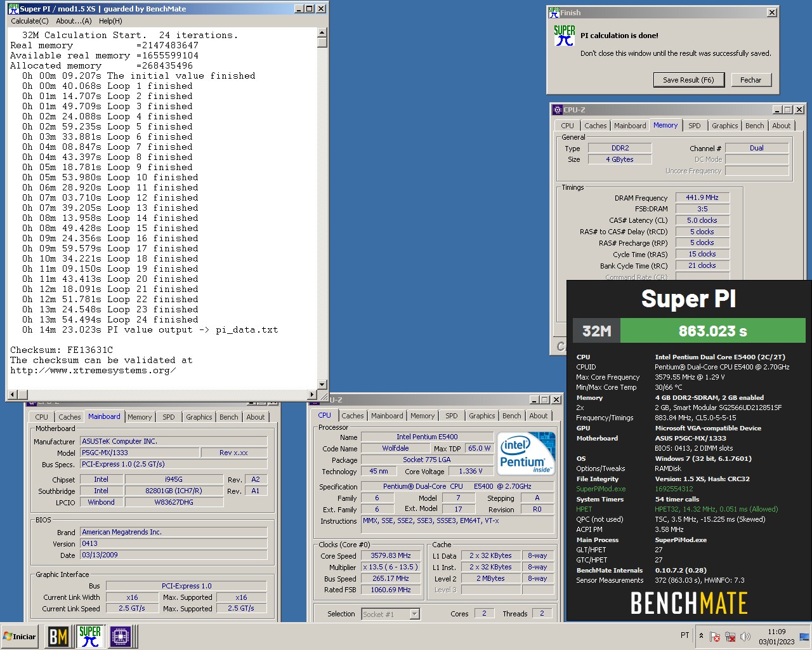Select About tab in Memory CPU-Z window

click(782, 126)
